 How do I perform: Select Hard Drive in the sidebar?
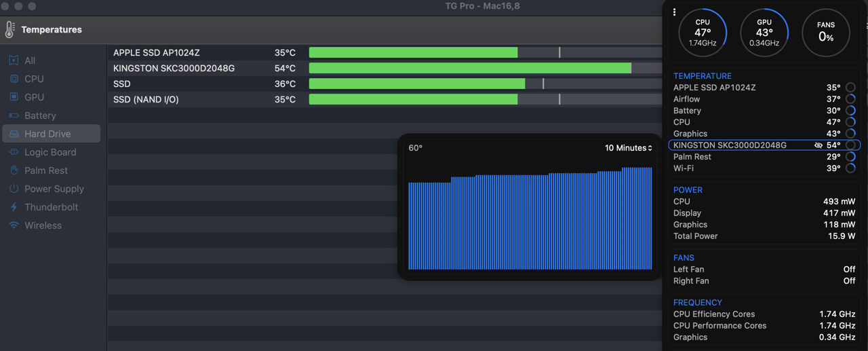pyautogui.click(x=47, y=134)
